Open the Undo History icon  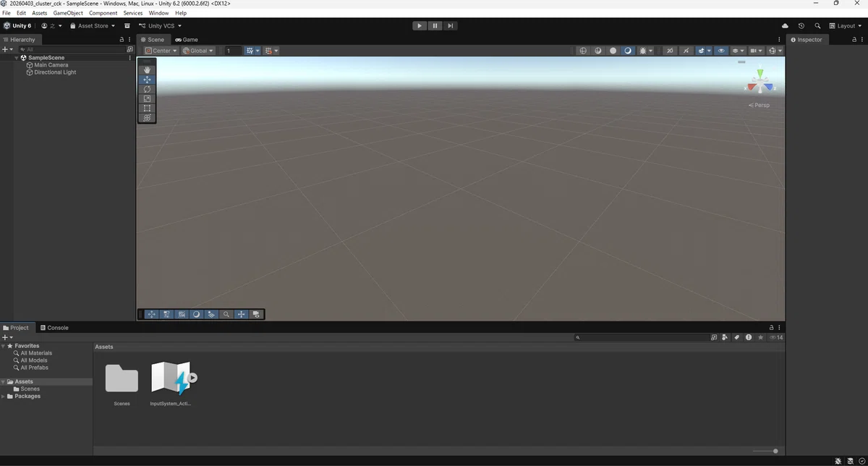[x=801, y=26]
